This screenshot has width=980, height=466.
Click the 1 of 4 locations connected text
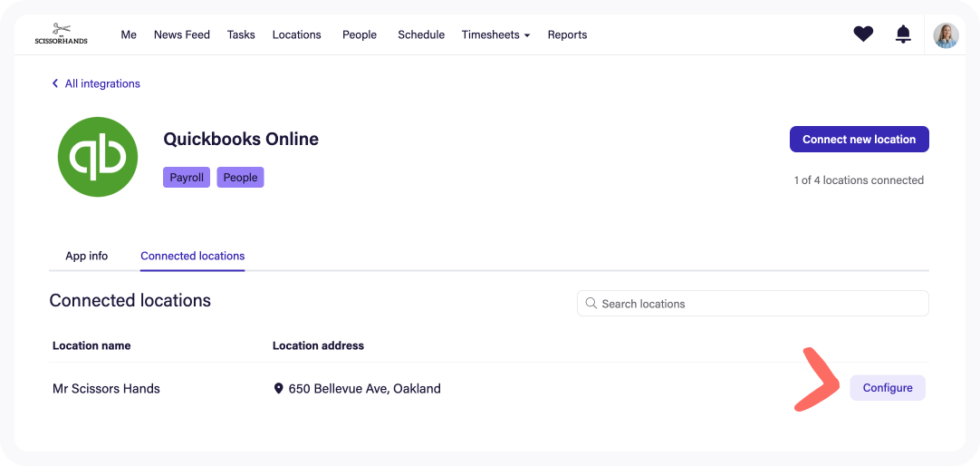point(859,180)
